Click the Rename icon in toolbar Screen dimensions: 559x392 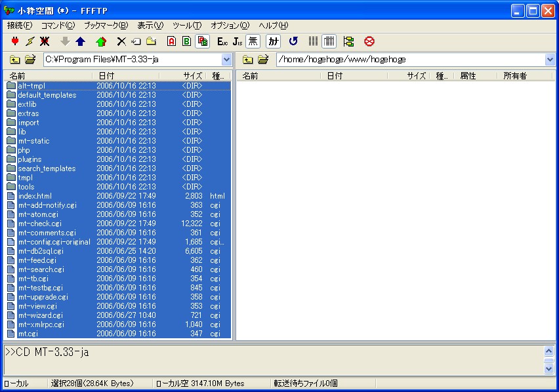click(x=136, y=41)
